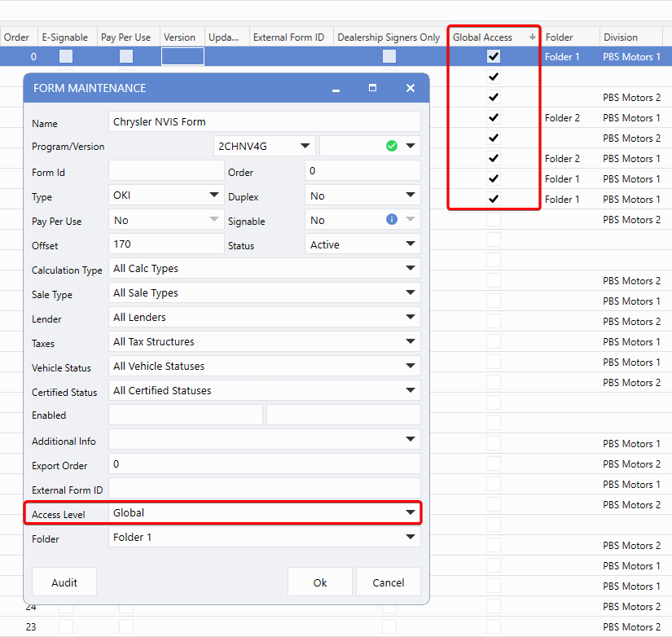Toggle Pay Per Use checkbox in first row
Viewport: 672px width, 637px height.
click(126, 57)
